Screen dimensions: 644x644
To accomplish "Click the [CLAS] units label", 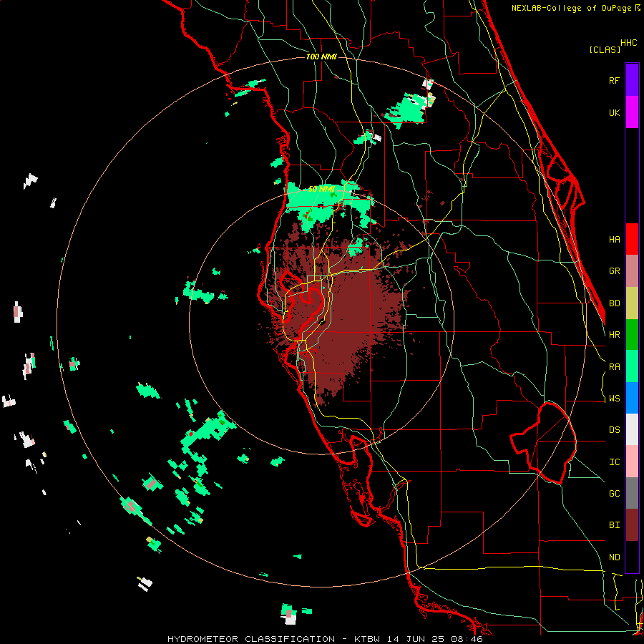I will [605, 49].
